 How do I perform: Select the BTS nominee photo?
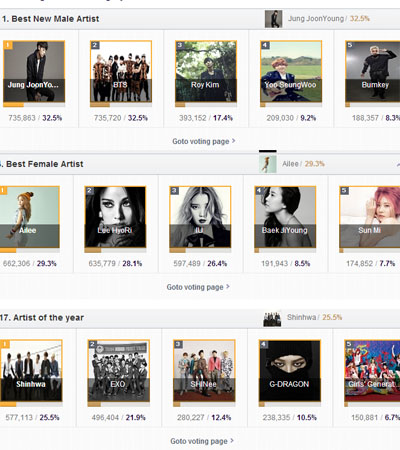click(x=121, y=71)
